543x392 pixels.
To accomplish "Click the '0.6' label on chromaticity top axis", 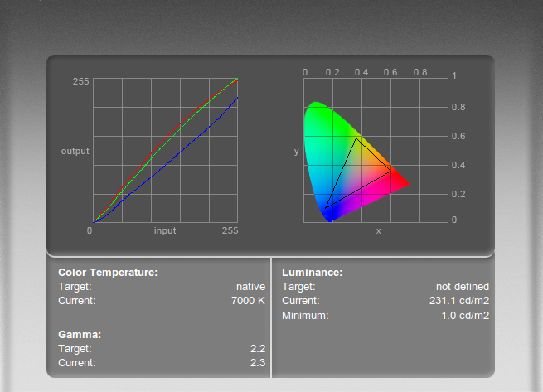I will click(390, 72).
